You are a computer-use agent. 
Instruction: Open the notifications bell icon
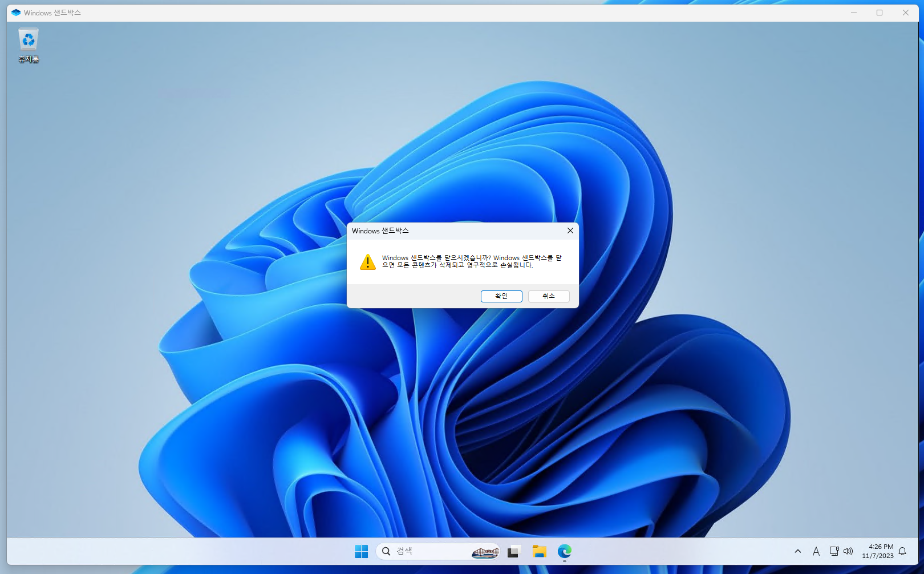[x=902, y=551]
